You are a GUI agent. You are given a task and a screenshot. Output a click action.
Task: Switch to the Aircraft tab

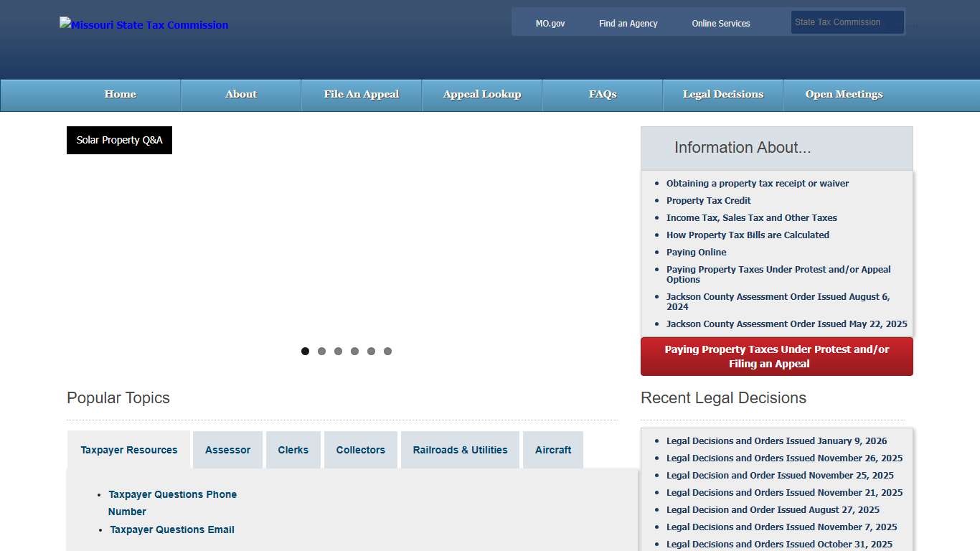coord(553,450)
